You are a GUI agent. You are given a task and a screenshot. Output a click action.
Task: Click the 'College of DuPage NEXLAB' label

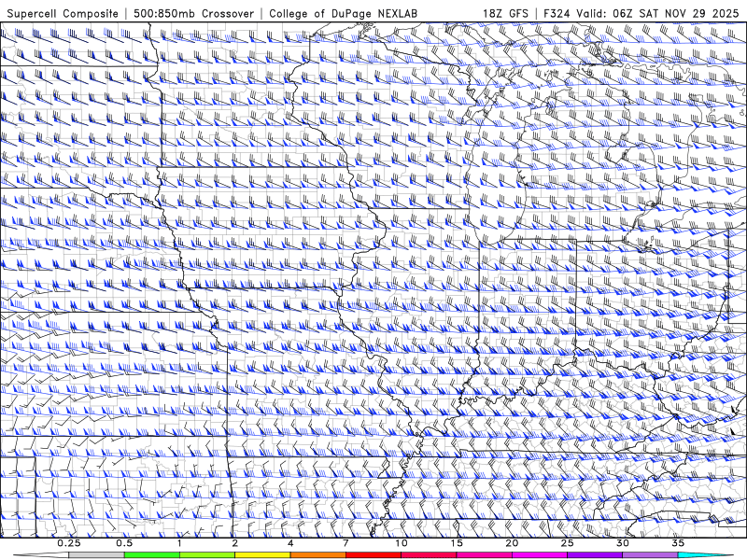click(343, 13)
